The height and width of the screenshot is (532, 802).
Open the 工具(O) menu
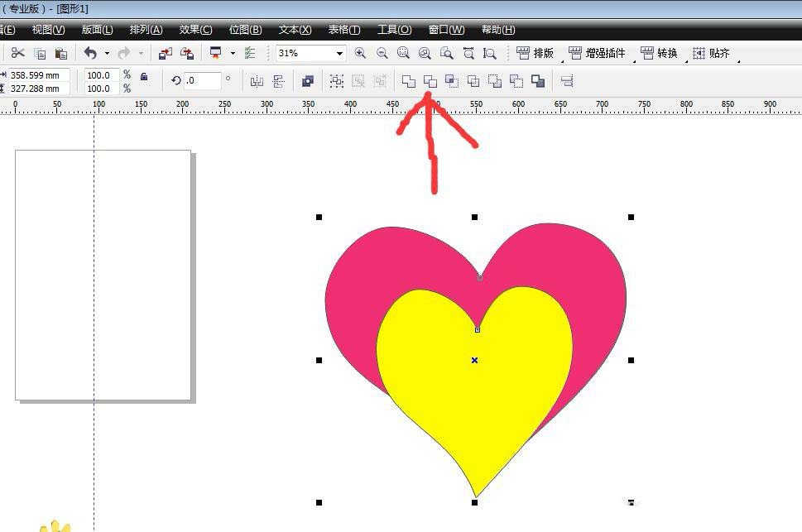coord(394,30)
